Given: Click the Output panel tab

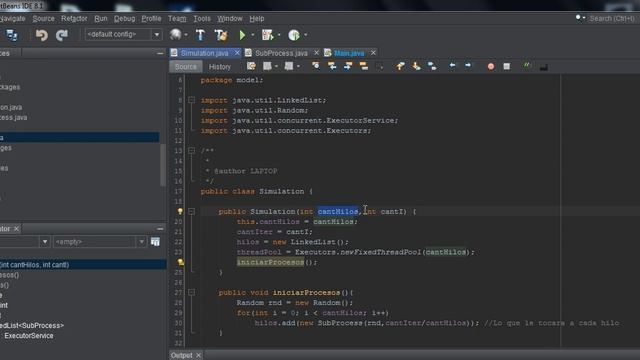Looking at the screenshot, I should coord(182,356).
